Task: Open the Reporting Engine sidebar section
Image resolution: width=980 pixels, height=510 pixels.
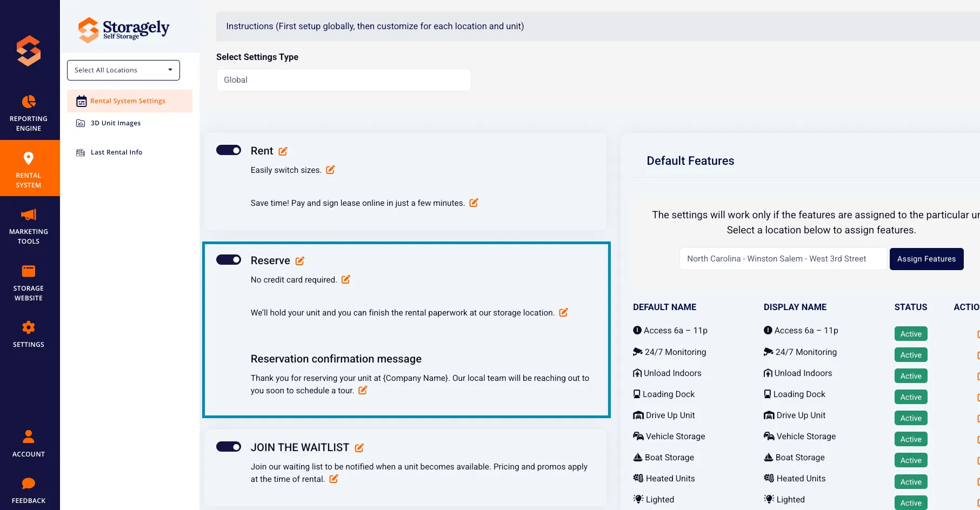Action: click(29, 113)
